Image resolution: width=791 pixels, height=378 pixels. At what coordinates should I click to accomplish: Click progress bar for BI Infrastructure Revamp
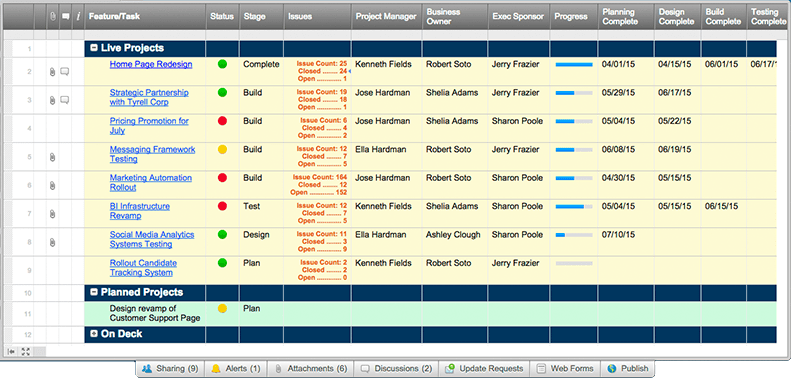(x=574, y=206)
